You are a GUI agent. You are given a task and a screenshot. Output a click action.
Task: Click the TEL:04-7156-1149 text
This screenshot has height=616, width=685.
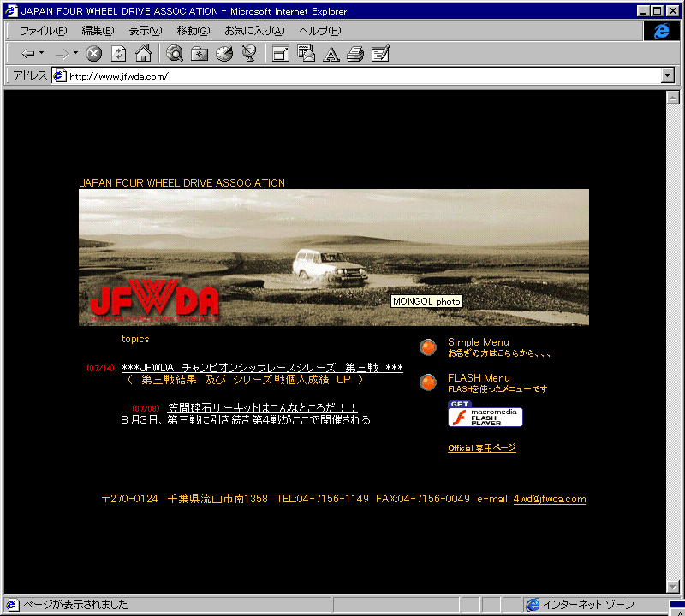pos(323,499)
